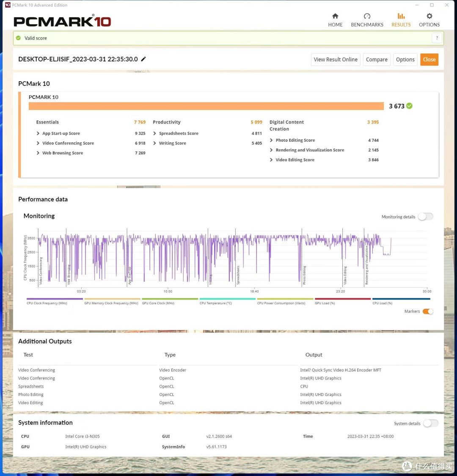Click the orange PCMARK 10 score bar

coord(206,106)
